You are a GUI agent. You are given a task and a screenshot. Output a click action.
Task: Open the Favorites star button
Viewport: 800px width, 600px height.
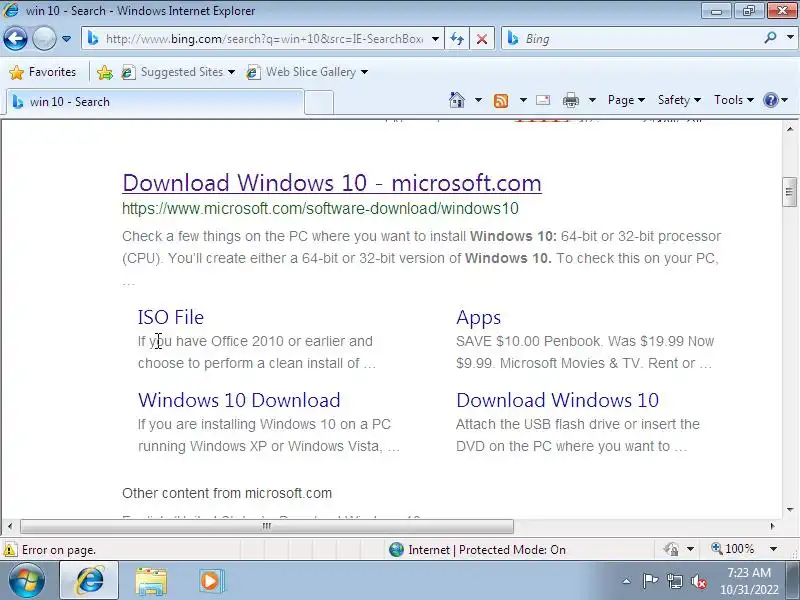click(42, 72)
